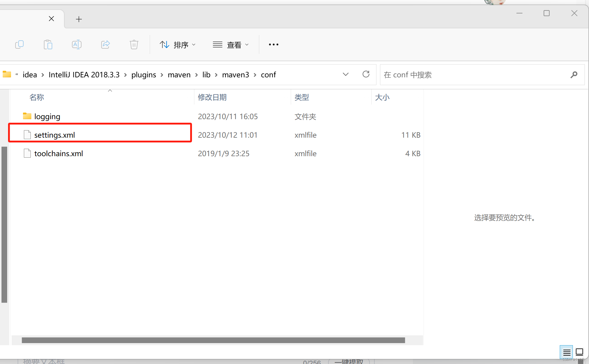Click the horizontal scrollbar at bottom
The width and height of the screenshot is (589, 364).
[213, 340]
